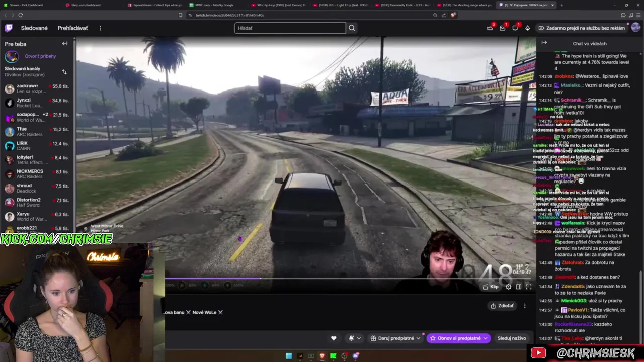Click the sort channels arrows icon
This screenshot has width=644, height=362.
click(64, 72)
